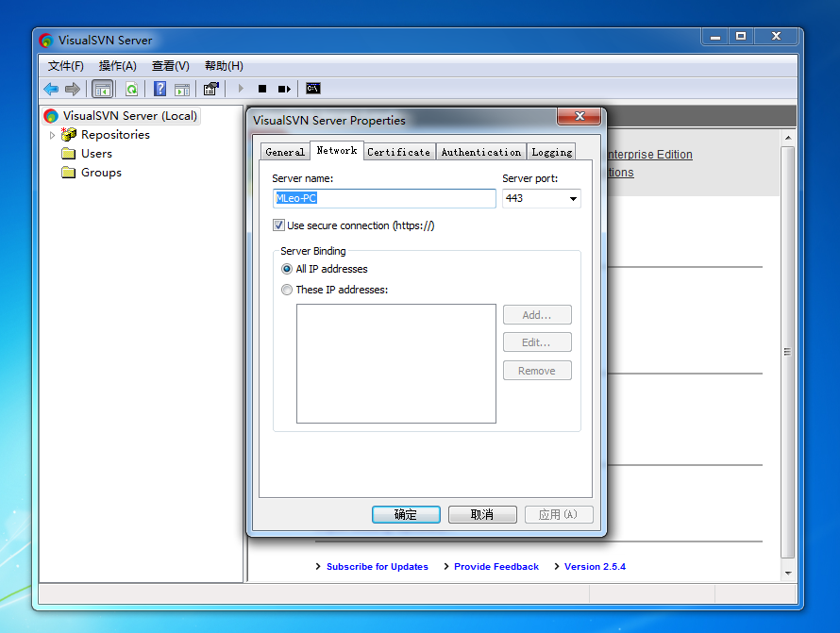Close the VisualSVN Server main window
Image resolution: width=840 pixels, height=633 pixels.
(x=776, y=37)
